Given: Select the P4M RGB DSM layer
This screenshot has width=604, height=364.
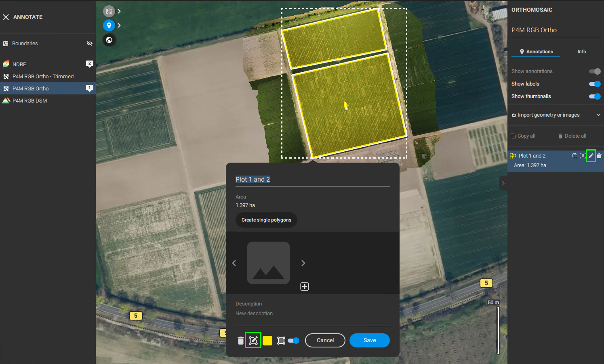Looking at the screenshot, I should pos(29,101).
